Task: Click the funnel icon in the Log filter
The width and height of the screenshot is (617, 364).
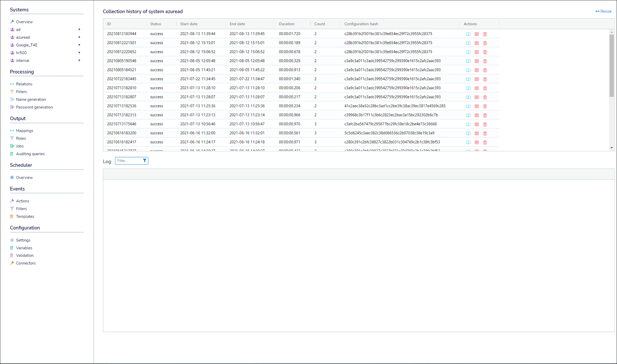Action: click(x=145, y=161)
